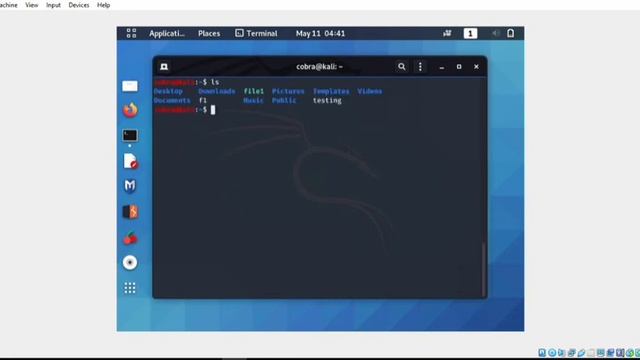The height and width of the screenshot is (360, 640).
Task: Open the clock showing May 11 04:41
Action: pyautogui.click(x=320, y=33)
